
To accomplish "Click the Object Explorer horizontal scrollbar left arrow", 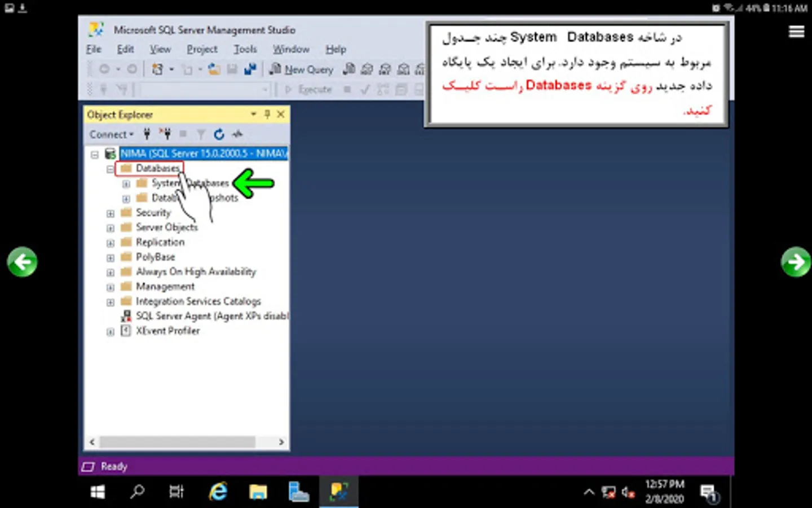I will 92,442.
